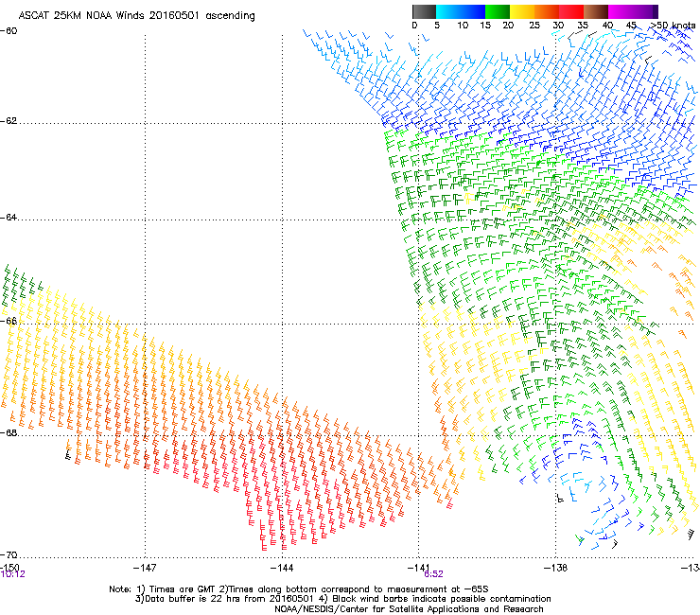Select the latitude label "-64"
The image size is (700, 615).
point(9,218)
